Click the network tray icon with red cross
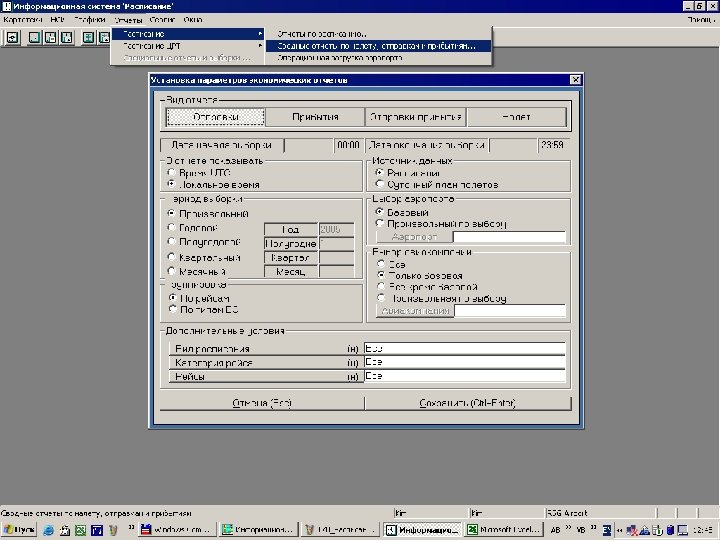Viewport: 720px width, 540px height. coord(632,530)
